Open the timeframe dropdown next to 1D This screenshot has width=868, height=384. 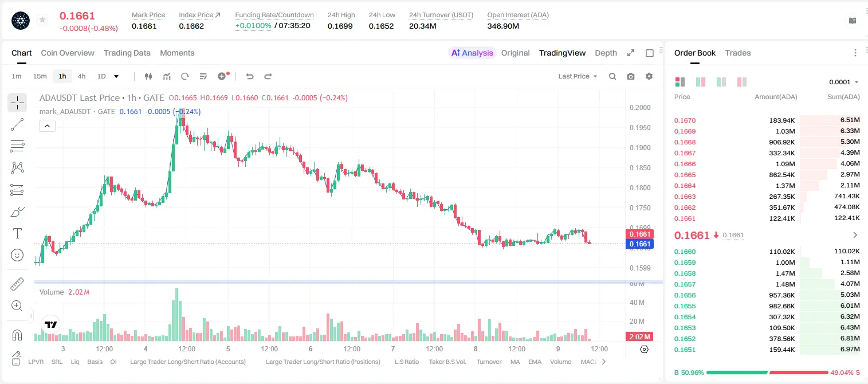click(x=116, y=76)
